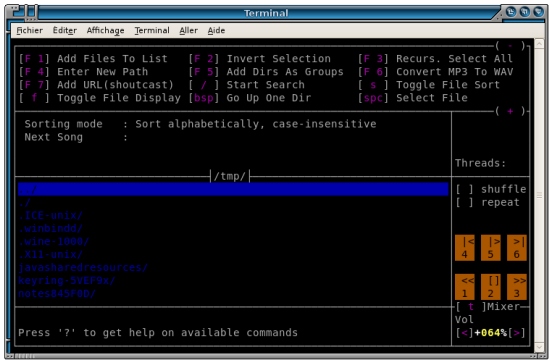Select the .X11-unix/ directory
This screenshot has width=550, height=360.
click(51, 254)
